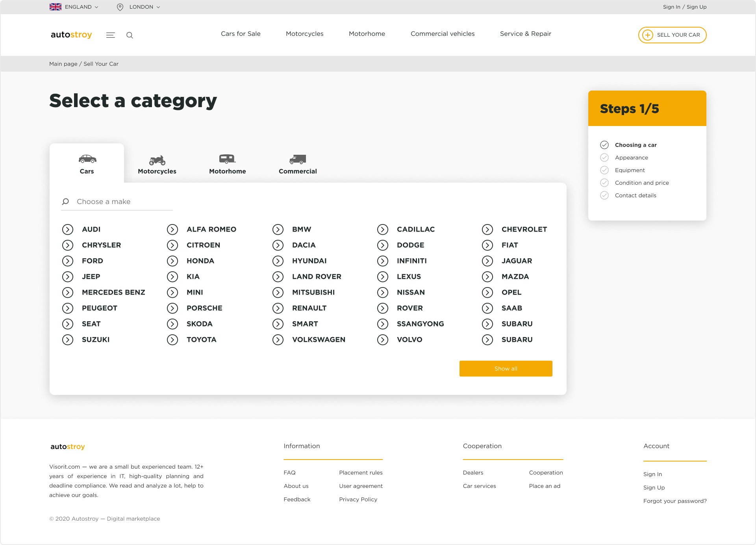
Task: Select VOLKSWAGEN make
Action: coord(319,339)
